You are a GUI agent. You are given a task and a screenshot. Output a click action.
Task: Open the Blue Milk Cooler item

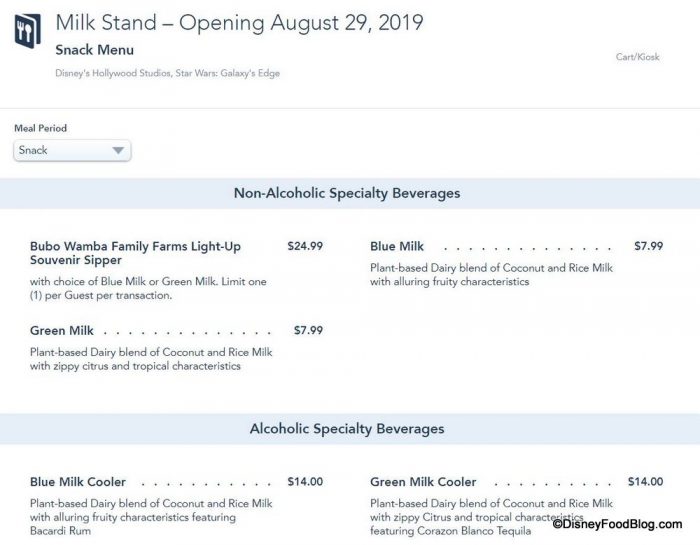pyautogui.click(x=78, y=482)
